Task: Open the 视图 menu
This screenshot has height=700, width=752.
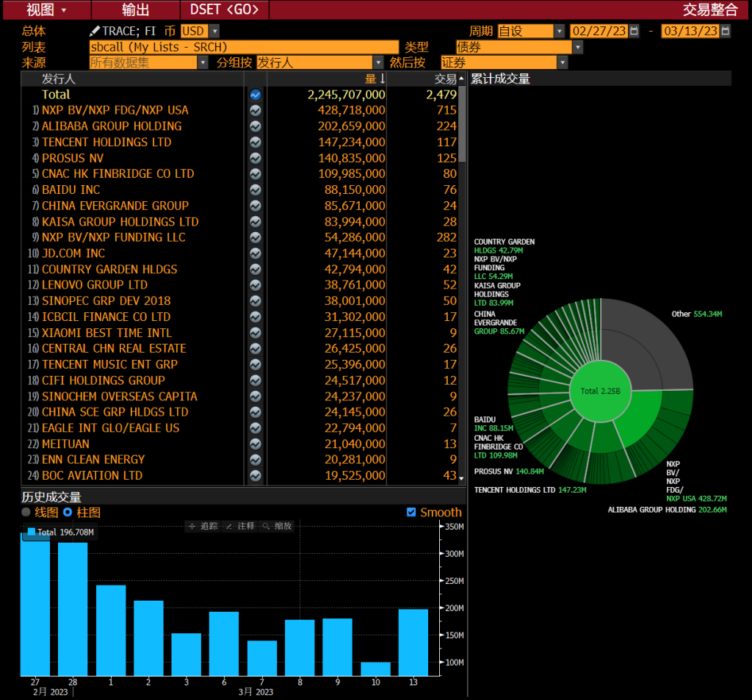Action: click(46, 10)
